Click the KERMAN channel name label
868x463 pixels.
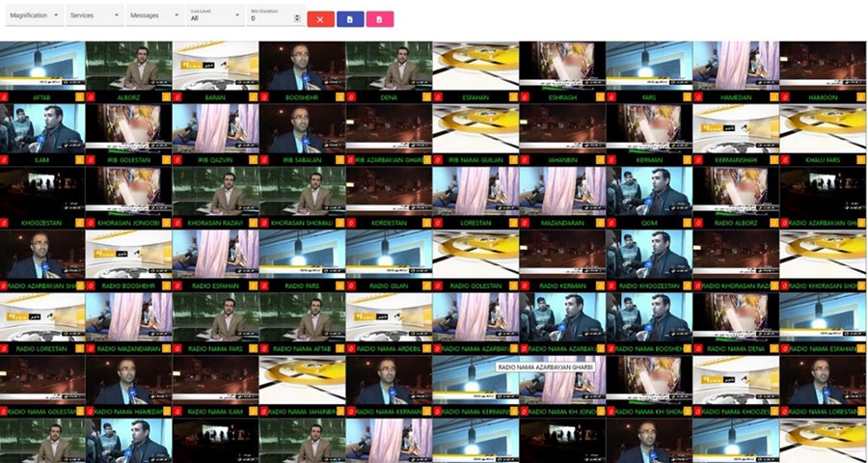(x=649, y=160)
